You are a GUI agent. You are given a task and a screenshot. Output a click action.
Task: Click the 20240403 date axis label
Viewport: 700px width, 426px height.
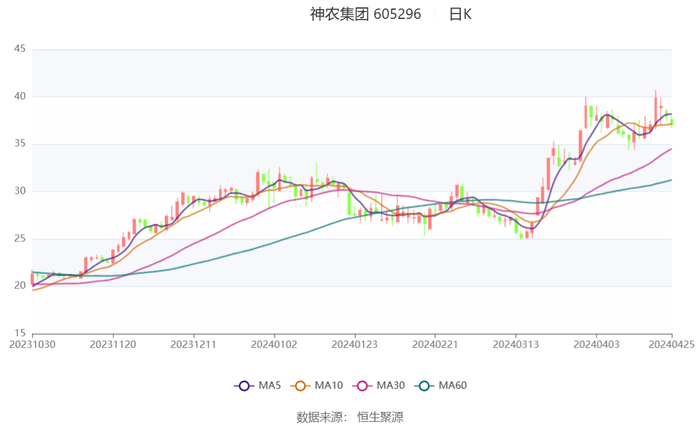click(x=596, y=344)
